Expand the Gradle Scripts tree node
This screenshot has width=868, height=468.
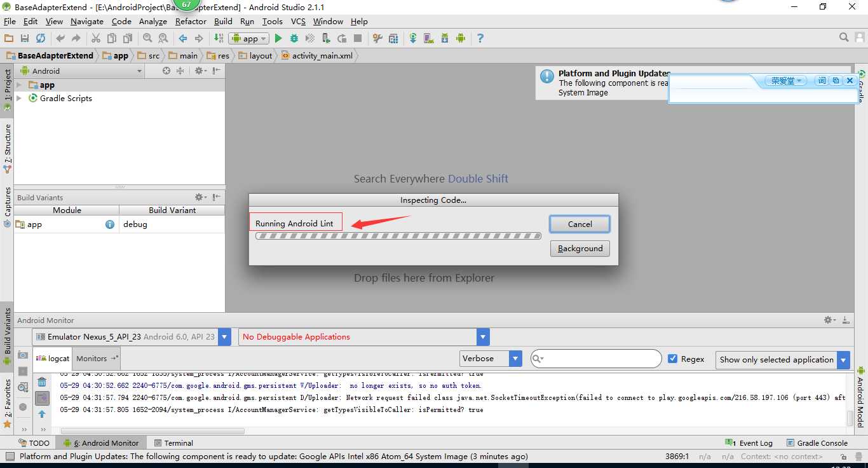(x=19, y=99)
